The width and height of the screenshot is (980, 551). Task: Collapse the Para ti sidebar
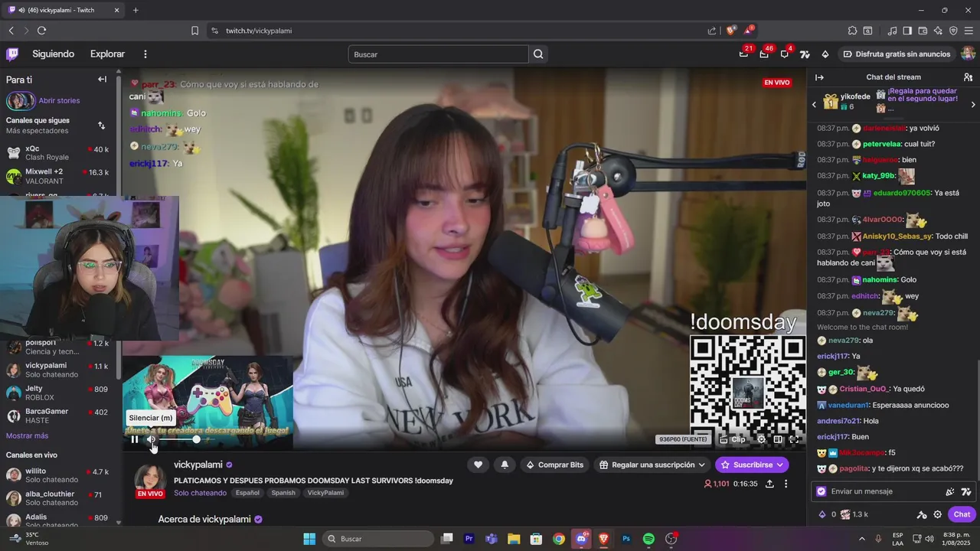102,79
